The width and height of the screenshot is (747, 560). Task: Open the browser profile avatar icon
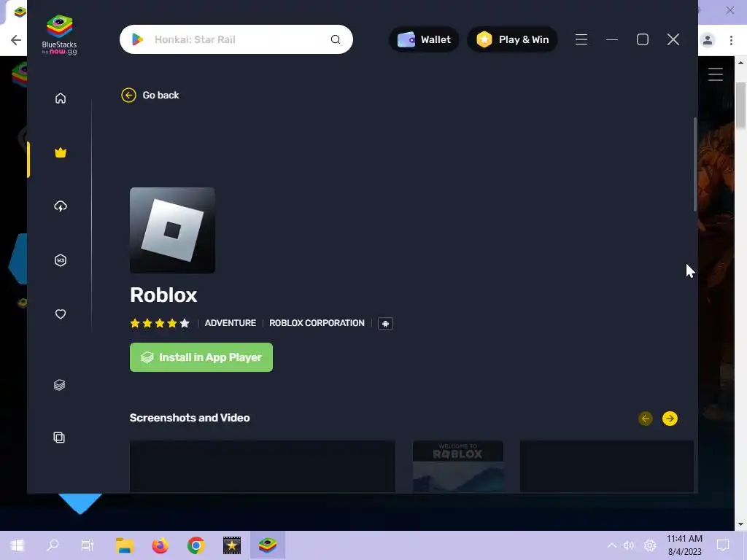pos(708,40)
